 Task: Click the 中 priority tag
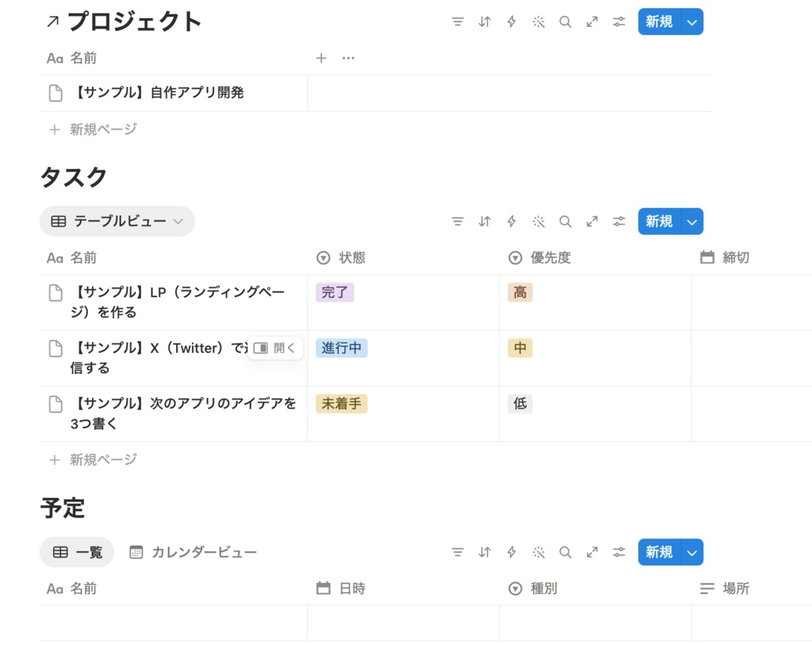click(x=520, y=348)
